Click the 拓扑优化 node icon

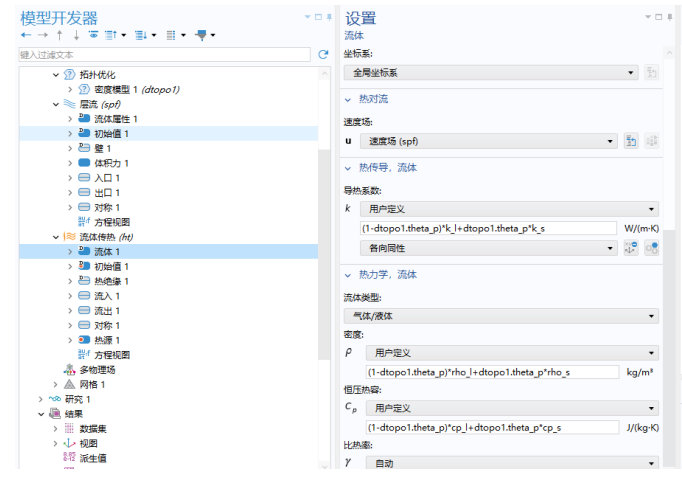70,75
